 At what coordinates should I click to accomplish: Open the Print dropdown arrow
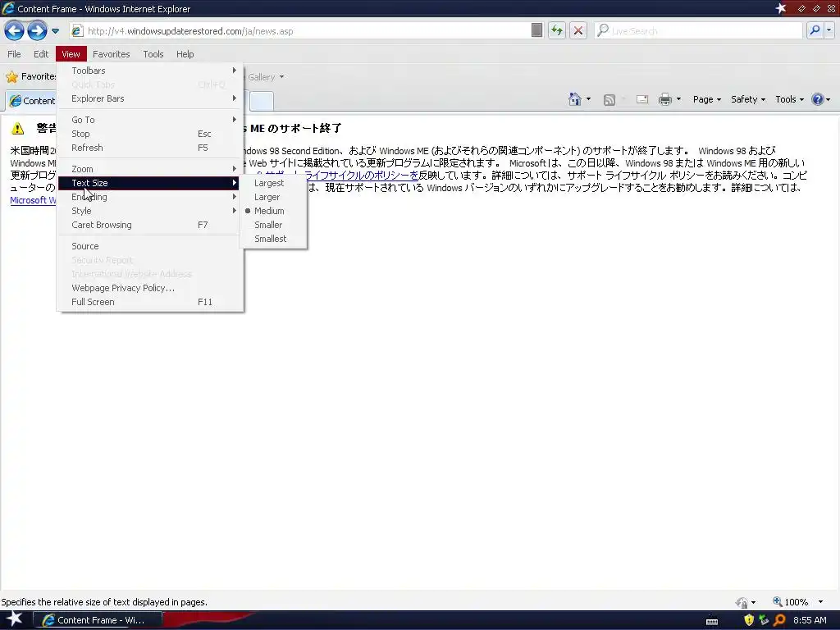(x=678, y=99)
